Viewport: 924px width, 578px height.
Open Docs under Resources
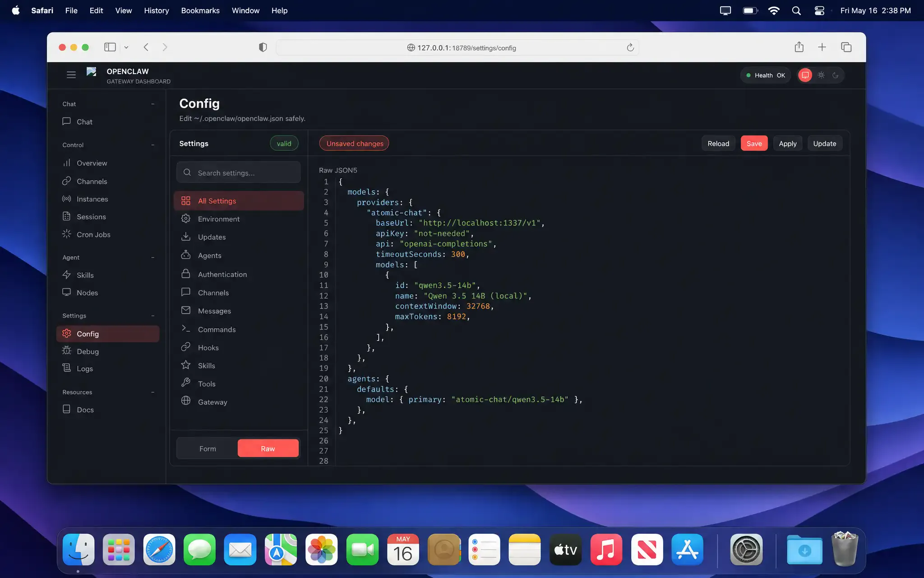[x=108, y=410]
